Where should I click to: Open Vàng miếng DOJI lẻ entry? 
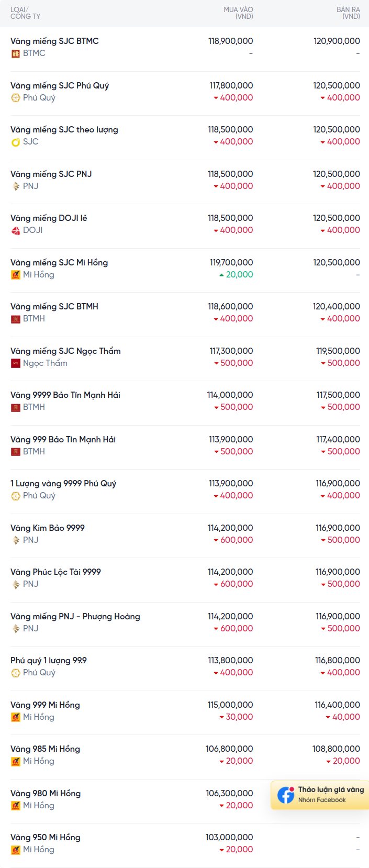click(x=184, y=226)
